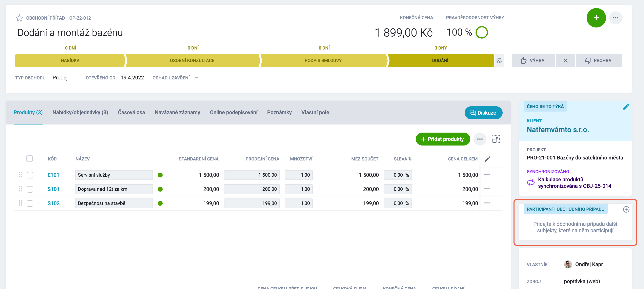Open the three-dot menu beside Přidat produkty
The image size is (644, 289).
pos(480,139)
